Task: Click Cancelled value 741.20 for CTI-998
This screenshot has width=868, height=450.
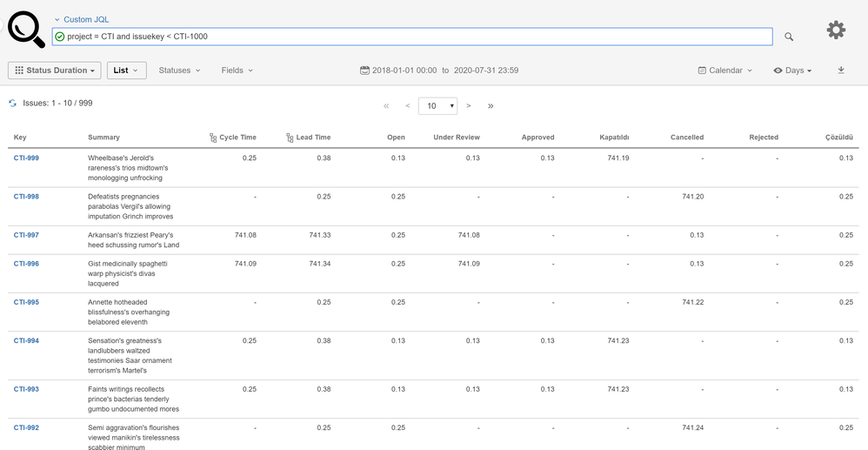Action: [x=693, y=196]
